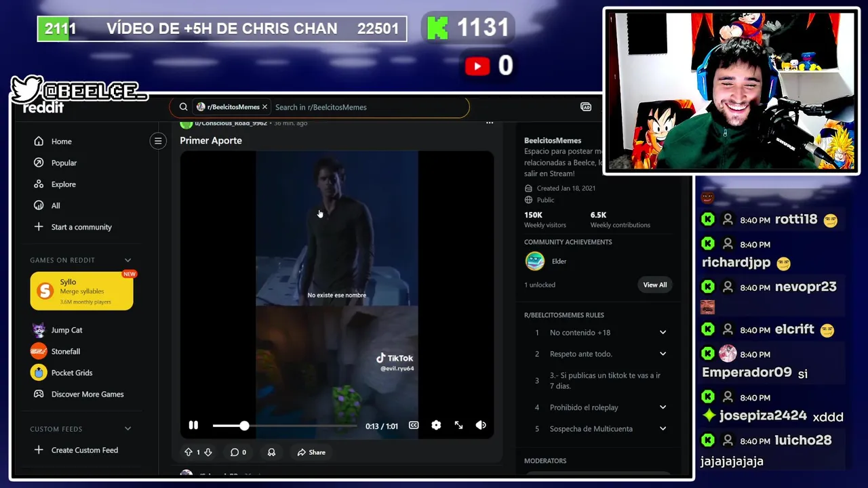Collapse the Games on Reddit section
Screen dimensions: 868x488
coord(127,260)
